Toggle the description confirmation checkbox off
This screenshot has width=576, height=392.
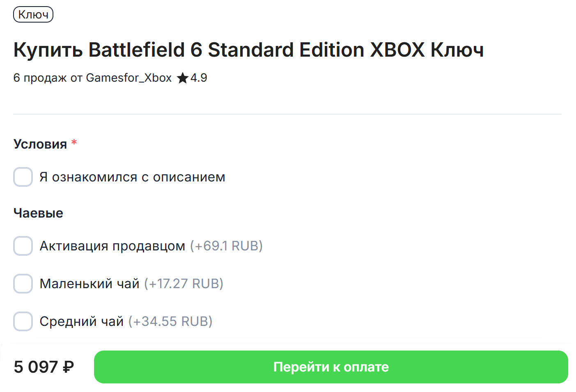tap(23, 177)
